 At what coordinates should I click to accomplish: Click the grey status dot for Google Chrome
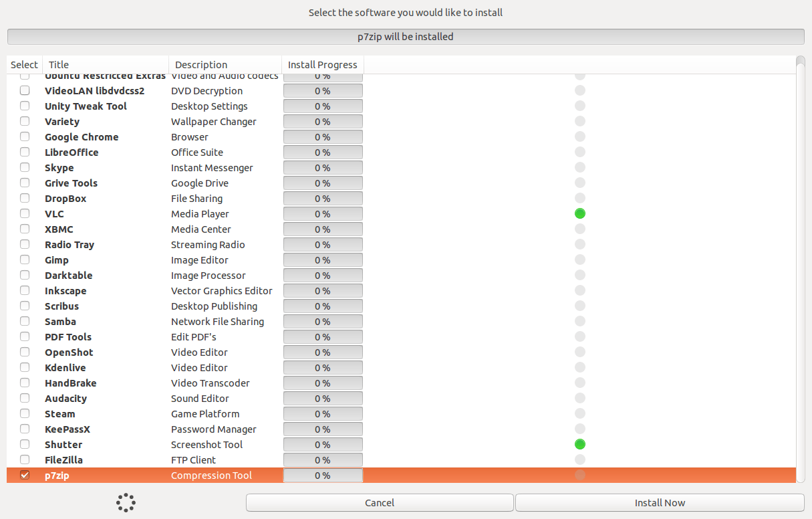point(579,136)
